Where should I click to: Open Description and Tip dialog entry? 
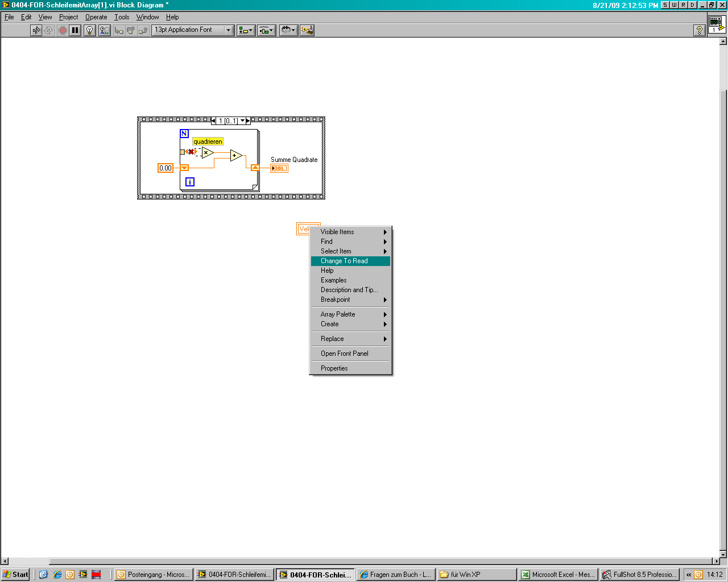[350, 290]
